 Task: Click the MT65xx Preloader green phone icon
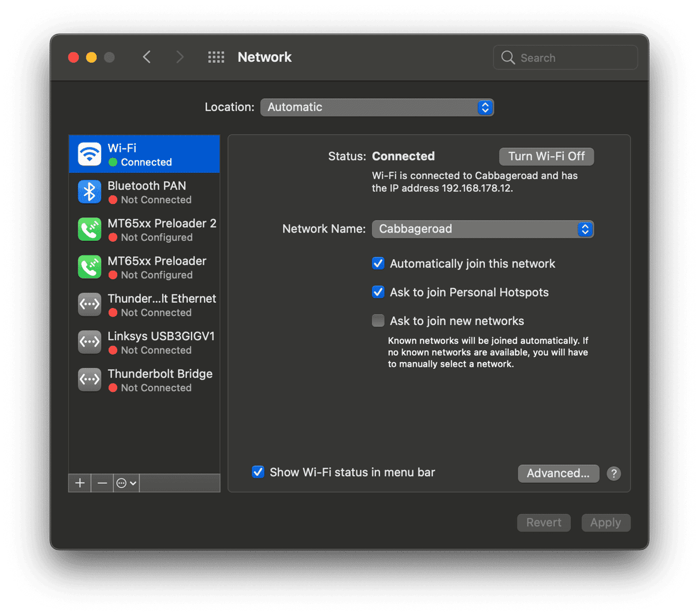(89, 267)
